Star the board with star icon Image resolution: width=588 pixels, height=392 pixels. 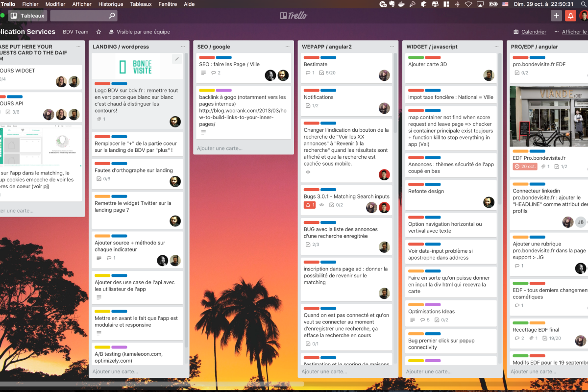click(x=98, y=32)
